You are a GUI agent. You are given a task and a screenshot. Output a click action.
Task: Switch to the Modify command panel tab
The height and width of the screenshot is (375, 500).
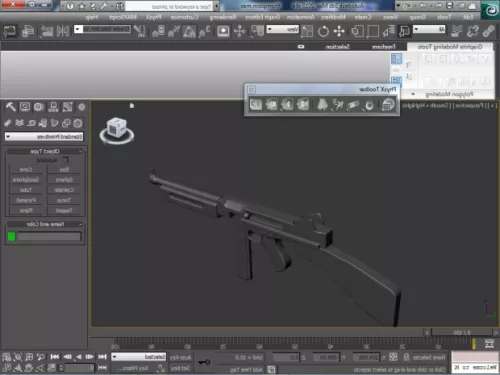click(x=67, y=107)
